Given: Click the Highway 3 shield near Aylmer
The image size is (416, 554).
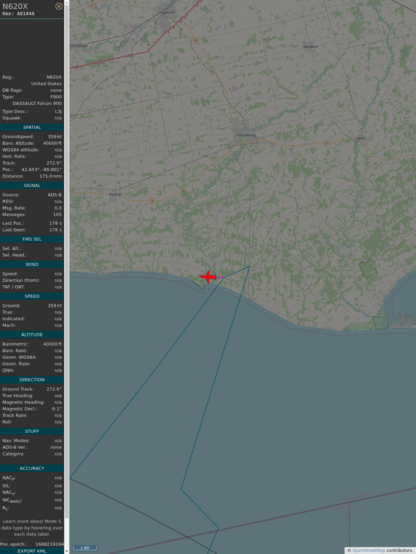Looking at the screenshot, I should point(152,201).
